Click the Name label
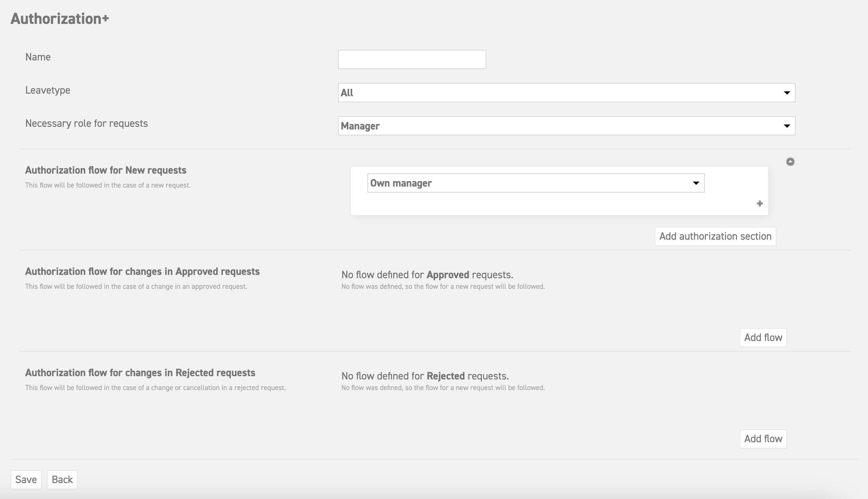The width and height of the screenshot is (868, 499). (x=38, y=57)
